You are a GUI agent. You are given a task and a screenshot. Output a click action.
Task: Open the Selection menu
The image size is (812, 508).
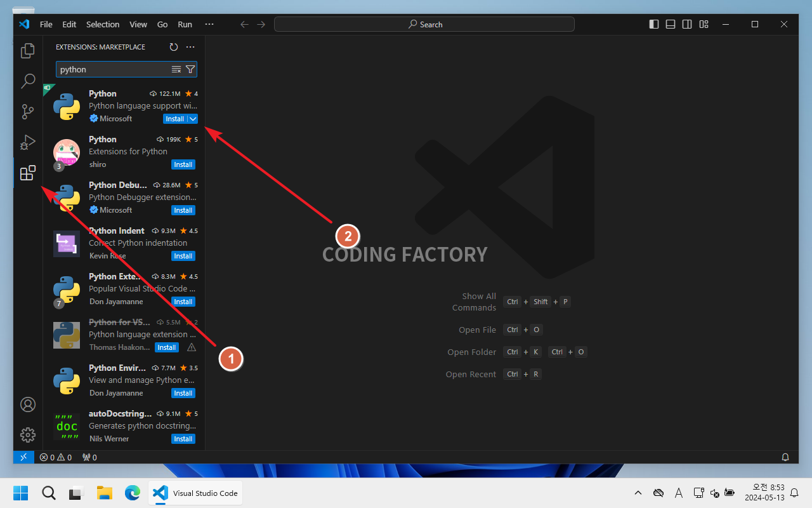pos(103,24)
